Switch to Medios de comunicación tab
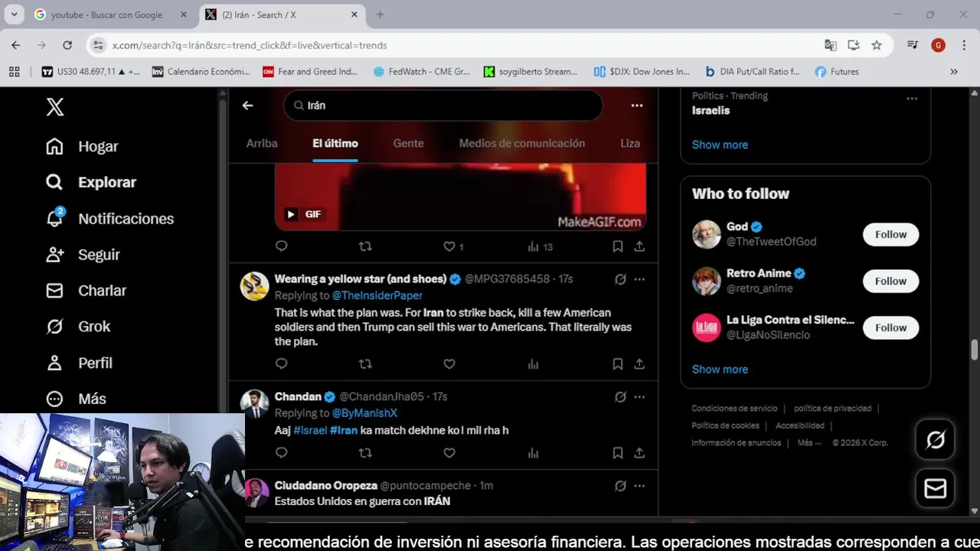Viewport: 980px width, 551px height. (522, 143)
